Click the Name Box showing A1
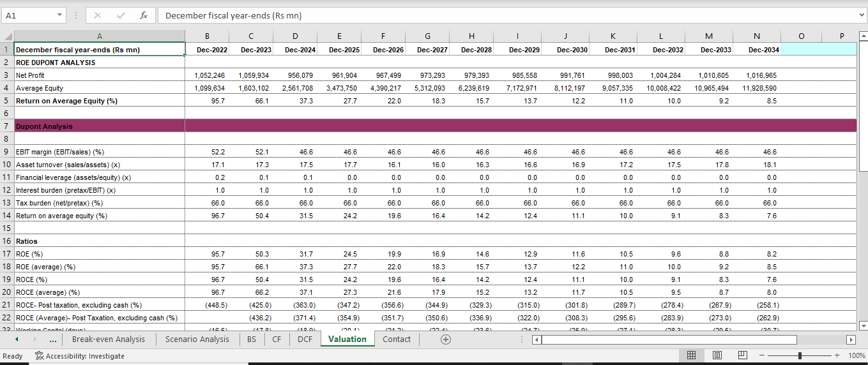Viewport: 868px width, 365px height. click(28, 15)
